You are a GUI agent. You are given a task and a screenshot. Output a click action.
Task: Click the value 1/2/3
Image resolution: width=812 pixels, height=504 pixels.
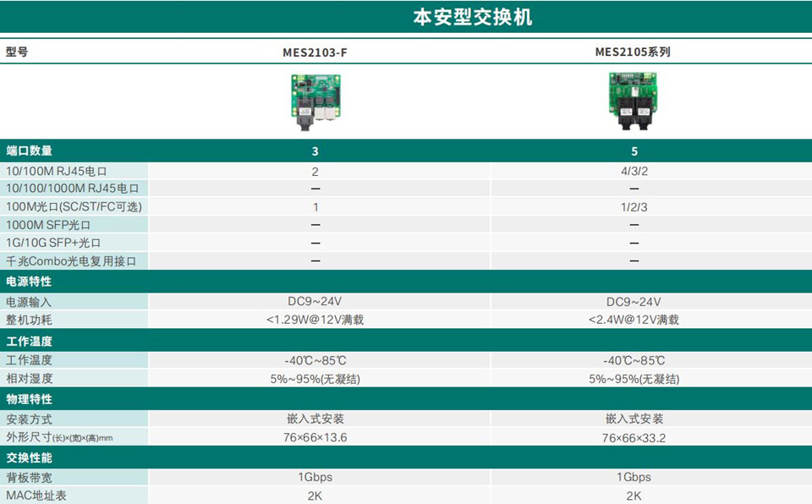(x=634, y=207)
